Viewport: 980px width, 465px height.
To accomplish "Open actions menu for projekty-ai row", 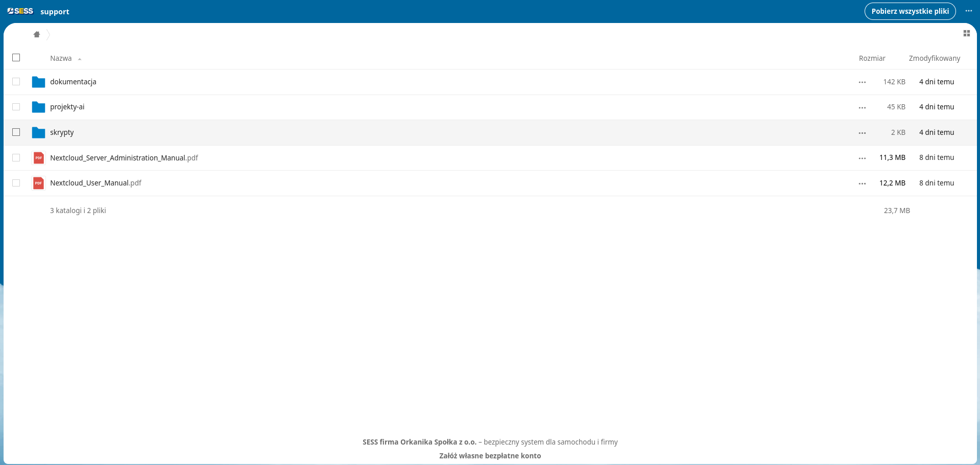I will click(x=862, y=108).
